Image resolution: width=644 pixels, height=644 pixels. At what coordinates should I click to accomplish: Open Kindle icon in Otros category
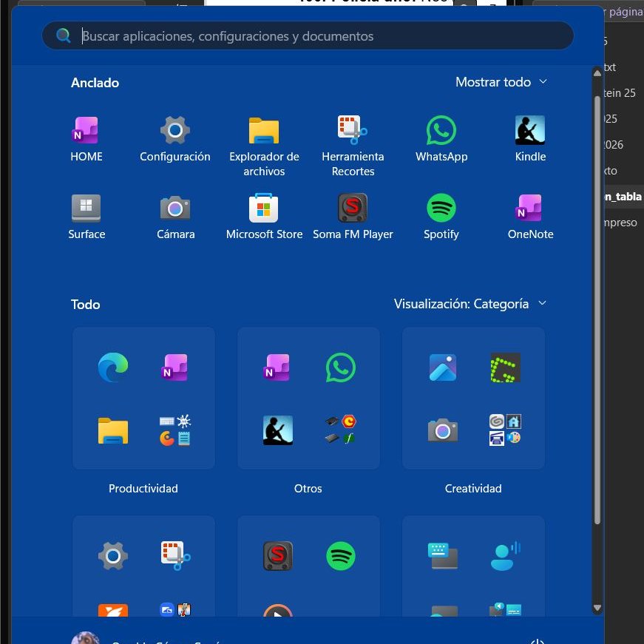(278, 430)
